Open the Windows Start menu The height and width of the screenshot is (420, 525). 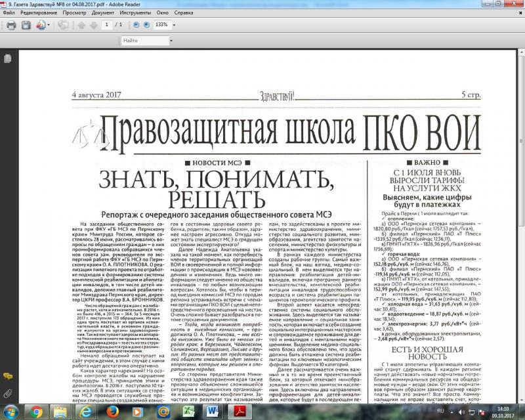point(10,411)
